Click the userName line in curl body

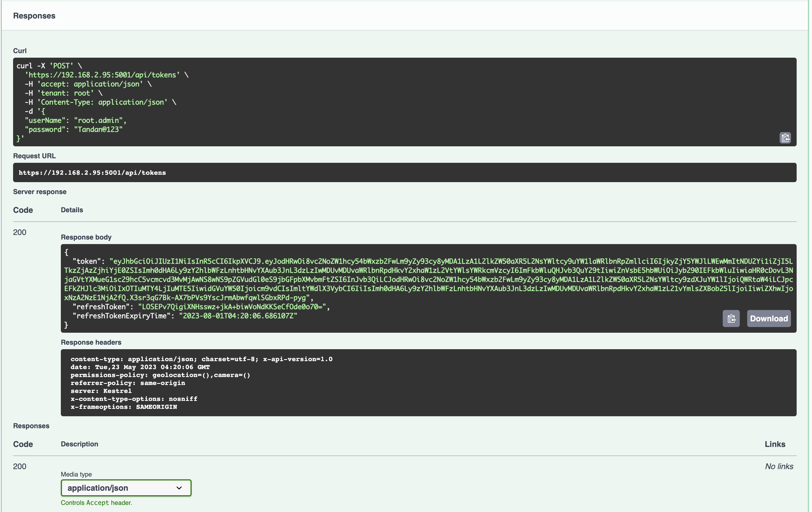pos(76,120)
